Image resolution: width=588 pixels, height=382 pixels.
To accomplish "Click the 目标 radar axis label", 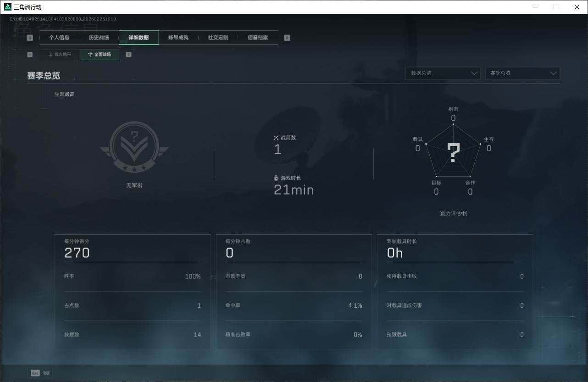I will click(436, 183).
